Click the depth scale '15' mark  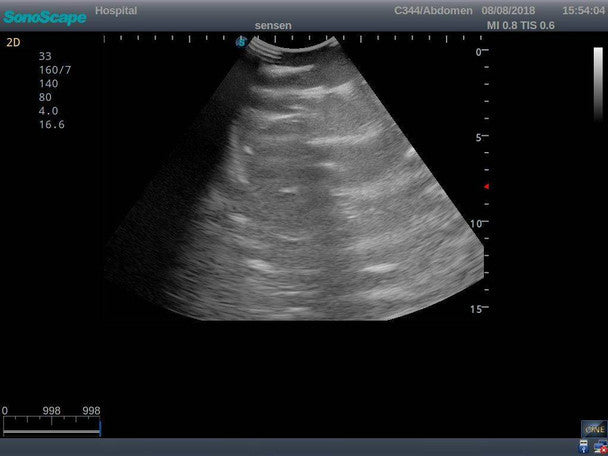pos(476,309)
